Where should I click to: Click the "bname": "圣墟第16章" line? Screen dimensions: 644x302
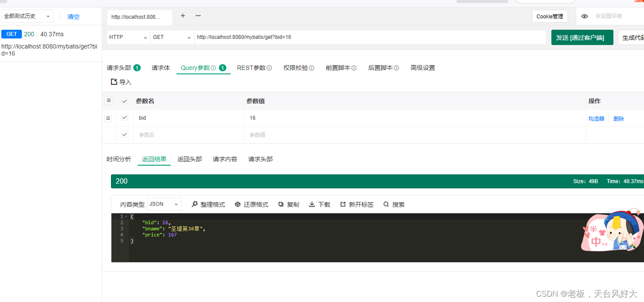coord(173,229)
